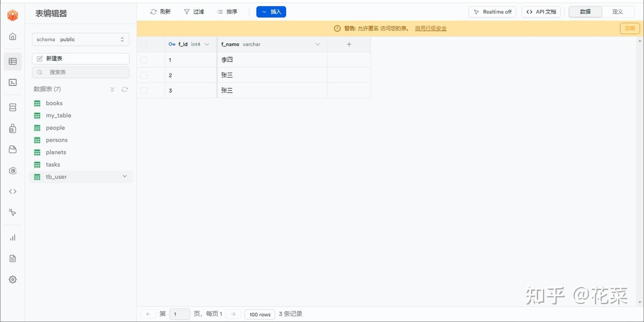Open the f_name column options dropdown

click(x=318, y=44)
